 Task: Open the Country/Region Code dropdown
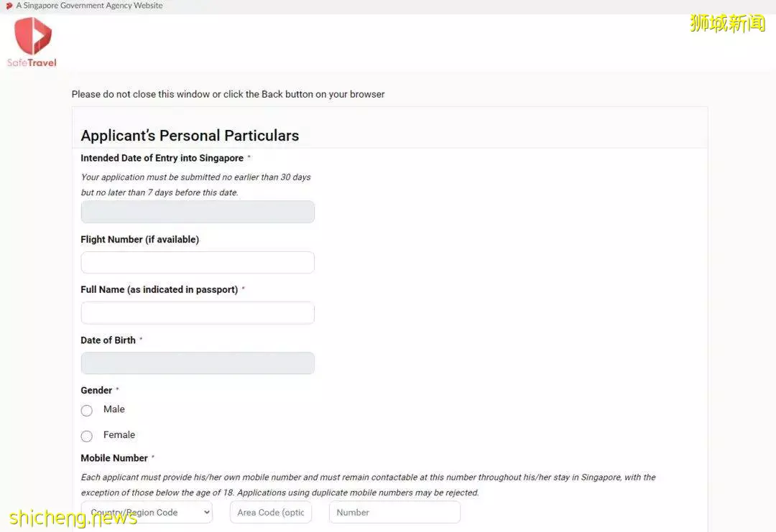click(147, 512)
